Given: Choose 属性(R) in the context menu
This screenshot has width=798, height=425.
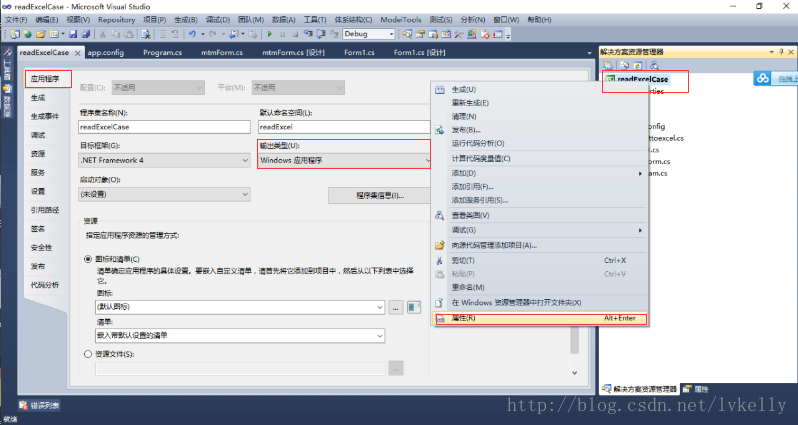Looking at the screenshot, I should click(x=540, y=319).
